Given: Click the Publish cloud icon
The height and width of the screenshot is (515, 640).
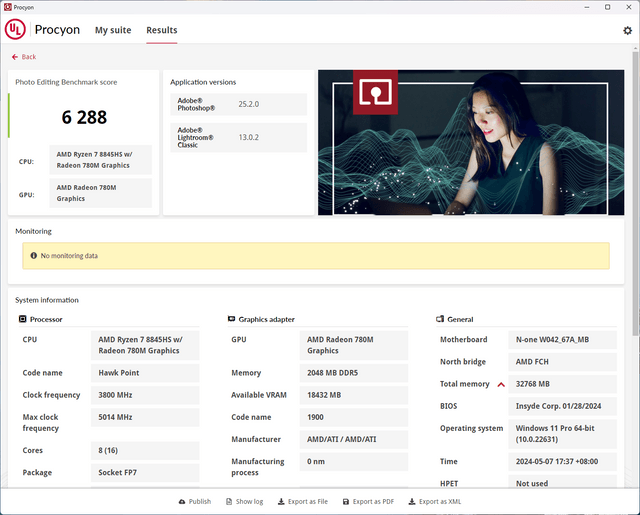Looking at the screenshot, I should 182,502.
